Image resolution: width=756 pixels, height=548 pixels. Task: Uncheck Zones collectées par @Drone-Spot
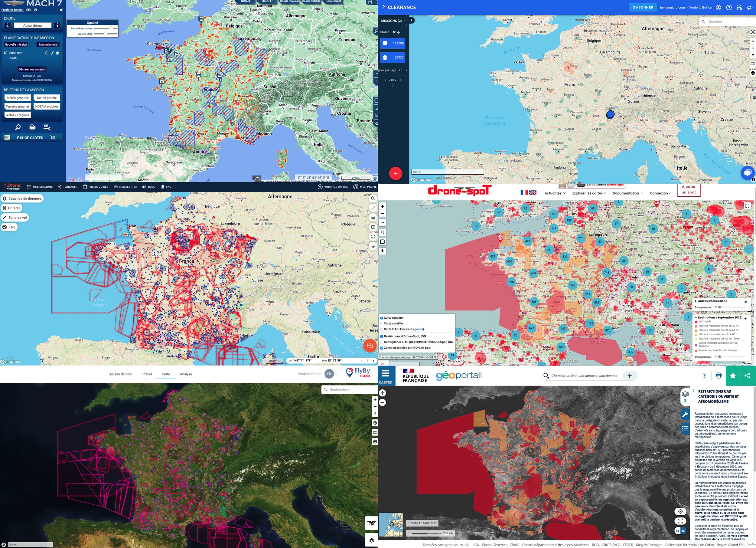coord(382,348)
